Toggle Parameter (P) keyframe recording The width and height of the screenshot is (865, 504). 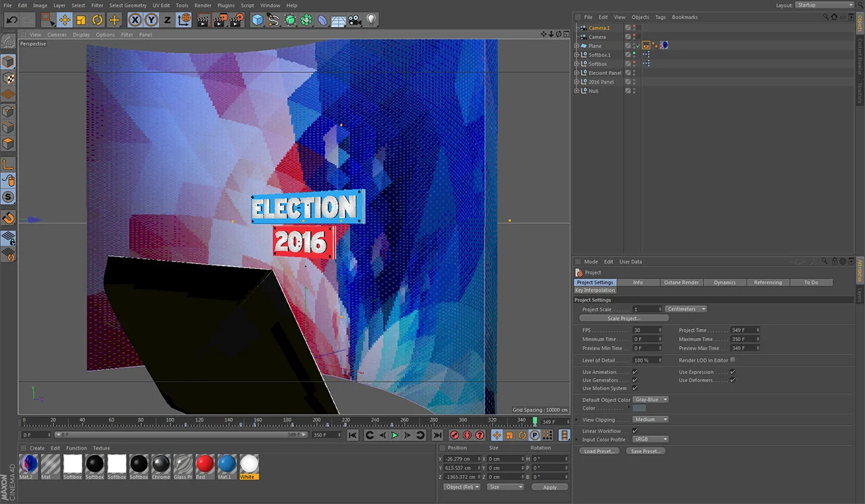(535, 435)
